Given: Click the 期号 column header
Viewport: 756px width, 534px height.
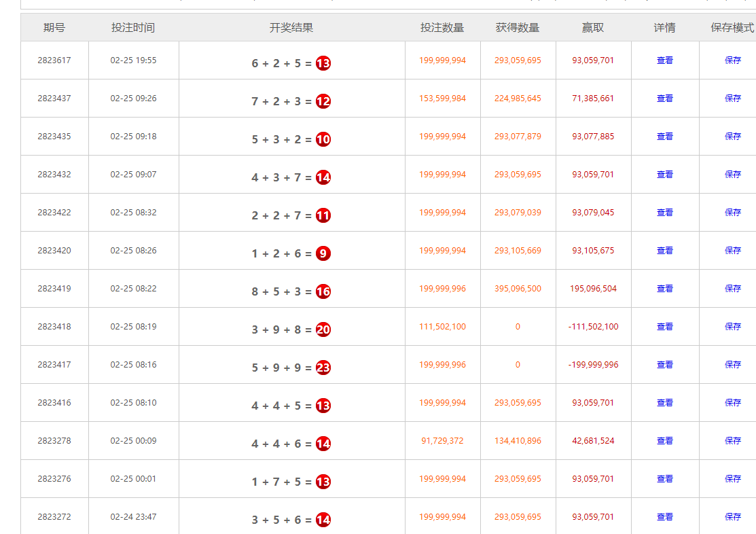Looking at the screenshot, I should coord(54,28).
